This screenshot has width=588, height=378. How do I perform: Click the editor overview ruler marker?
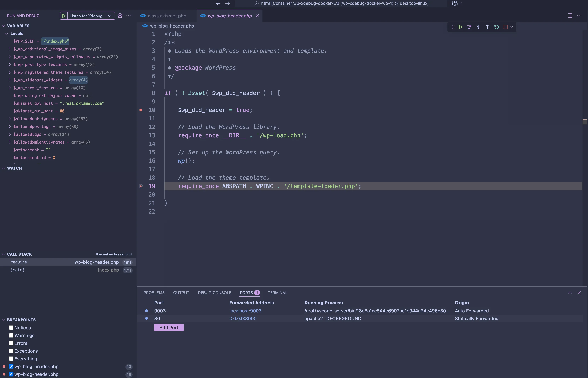[585, 121]
